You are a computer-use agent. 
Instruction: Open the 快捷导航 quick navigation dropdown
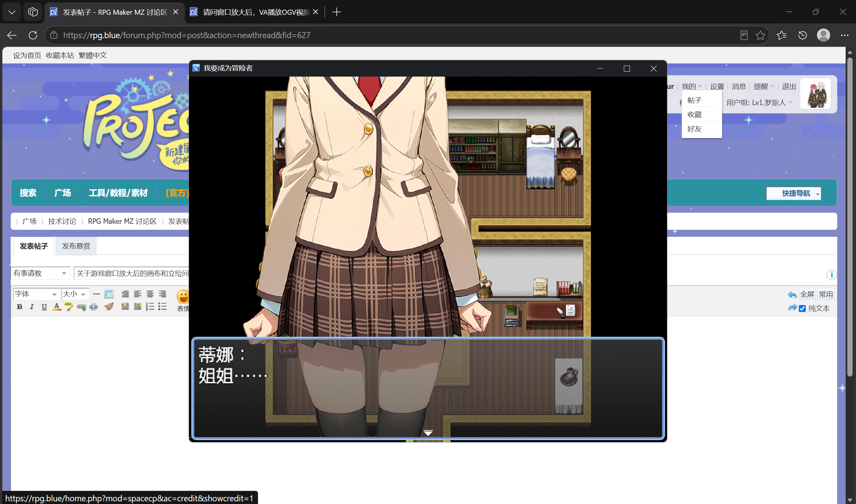pos(793,193)
